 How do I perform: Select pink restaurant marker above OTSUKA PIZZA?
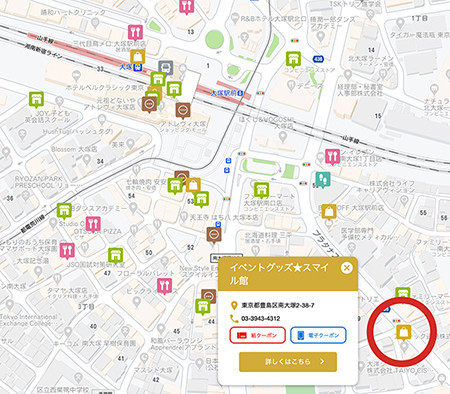point(93,224)
